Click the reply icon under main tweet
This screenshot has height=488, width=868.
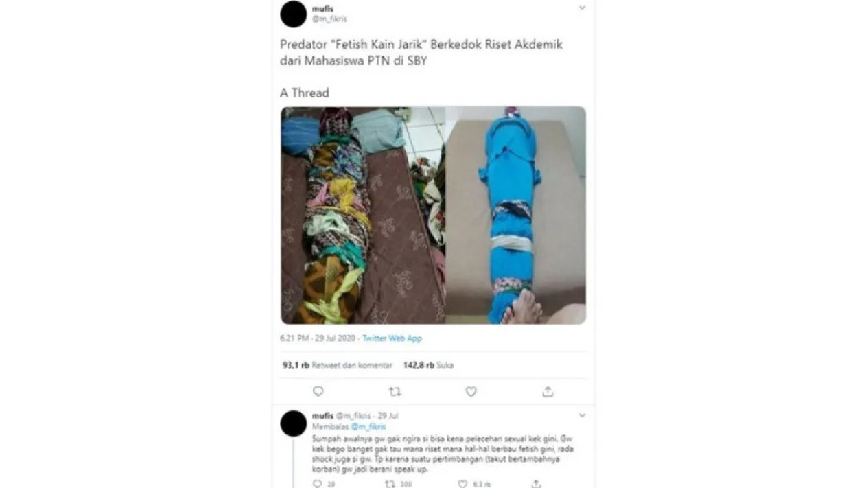click(318, 391)
